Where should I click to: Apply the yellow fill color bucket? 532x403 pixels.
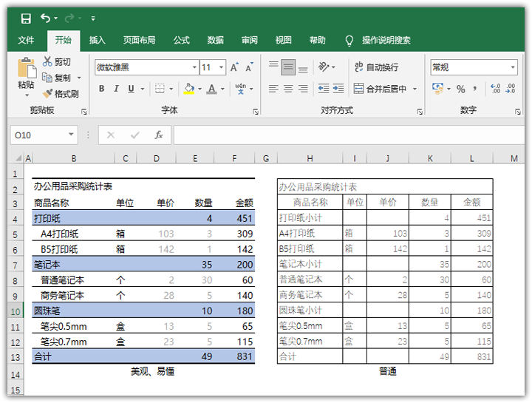188,89
